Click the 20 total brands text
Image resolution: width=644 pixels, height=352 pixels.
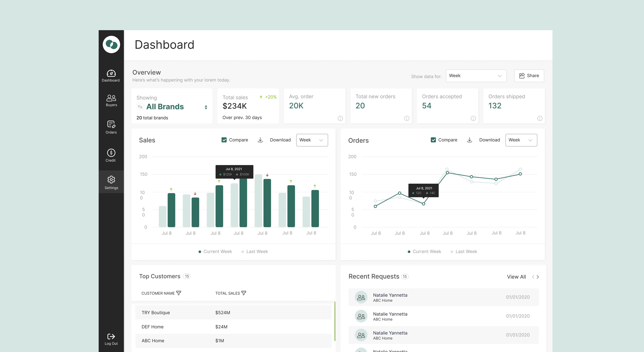[x=152, y=118]
